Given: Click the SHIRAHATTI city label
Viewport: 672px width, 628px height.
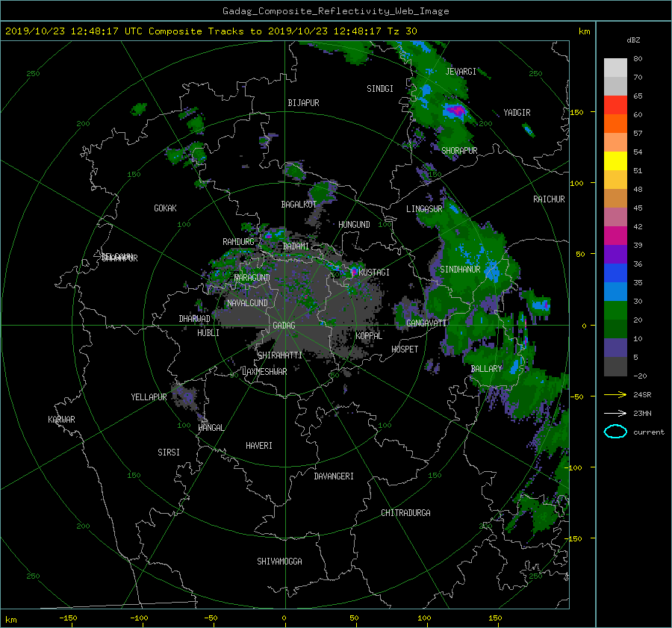Looking at the screenshot, I should pyautogui.click(x=280, y=355).
